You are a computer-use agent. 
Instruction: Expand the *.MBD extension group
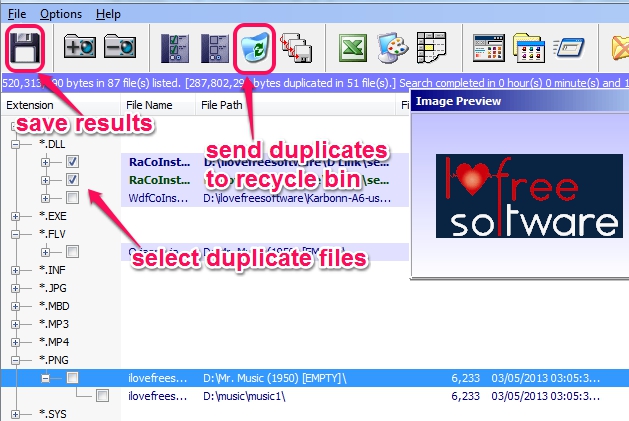tap(15, 306)
